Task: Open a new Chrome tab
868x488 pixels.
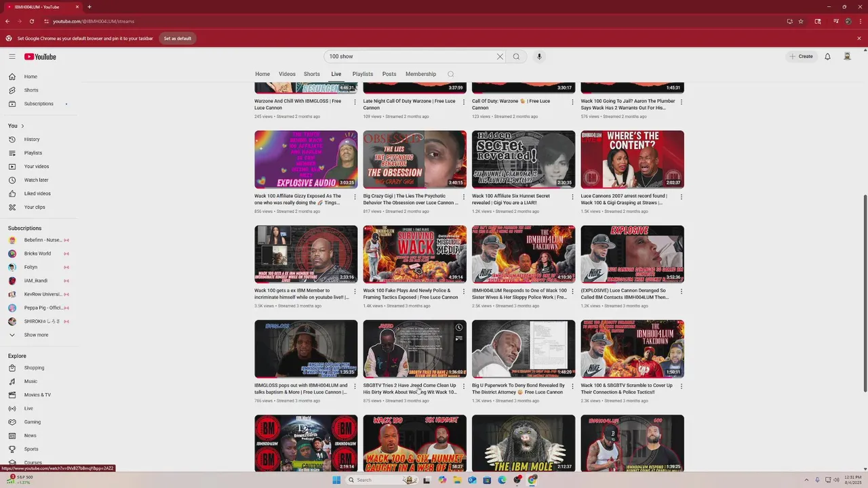Action: point(90,7)
